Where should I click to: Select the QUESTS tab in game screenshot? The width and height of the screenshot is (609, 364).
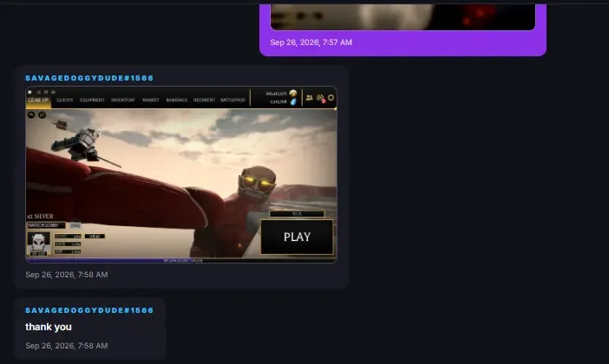point(64,101)
